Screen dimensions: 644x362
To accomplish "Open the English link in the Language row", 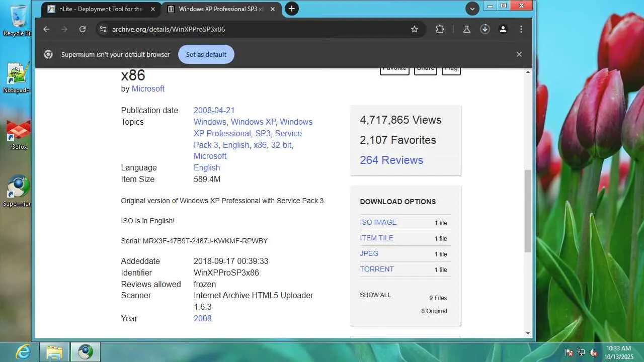I will click(207, 167).
